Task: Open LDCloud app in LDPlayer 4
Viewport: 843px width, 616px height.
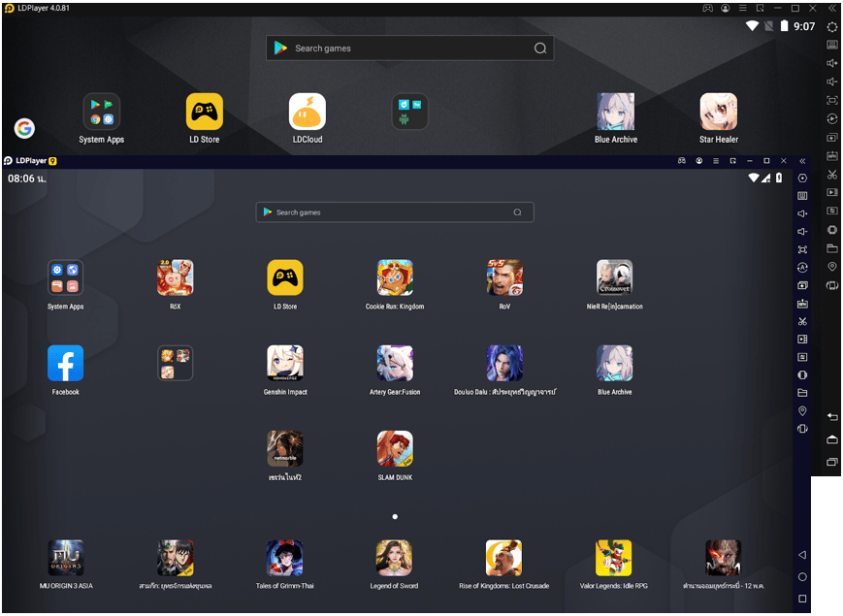Action: [x=308, y=112]
